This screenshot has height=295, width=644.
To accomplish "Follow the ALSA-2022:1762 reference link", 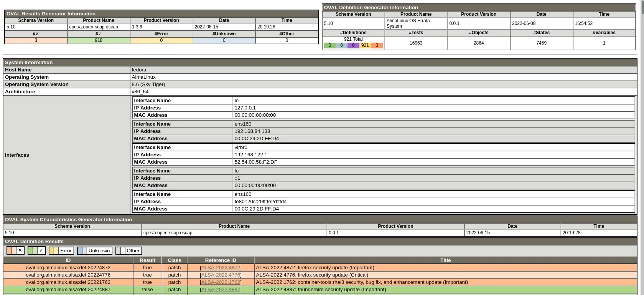I will pos(221,282).
